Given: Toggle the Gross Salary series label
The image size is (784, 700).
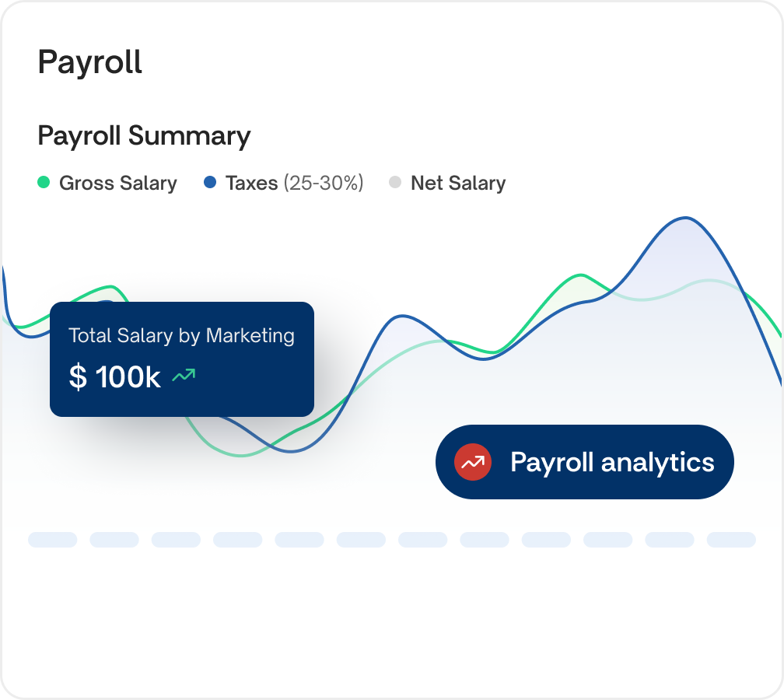Looking at the screenshot, I should click(x=118, y=184).
